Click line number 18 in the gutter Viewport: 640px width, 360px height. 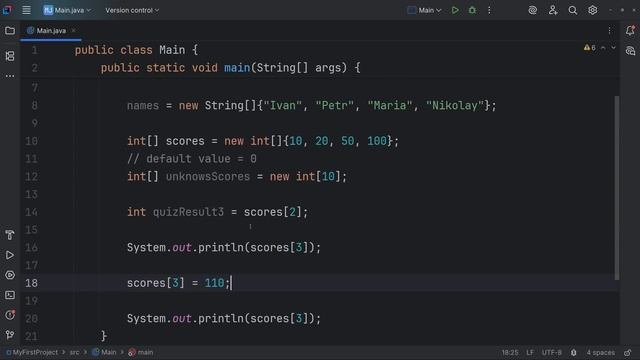pyautogui.click(x=31, y=283)
